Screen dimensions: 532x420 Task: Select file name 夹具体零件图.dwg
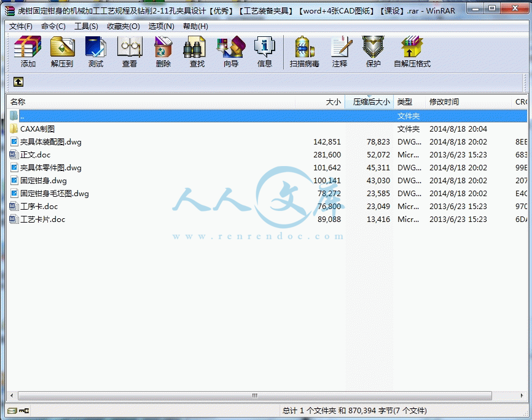tap(51, 167)
